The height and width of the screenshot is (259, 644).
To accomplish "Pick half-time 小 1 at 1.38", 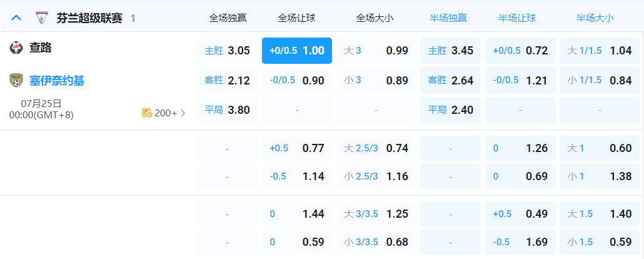I will [599, 176].
